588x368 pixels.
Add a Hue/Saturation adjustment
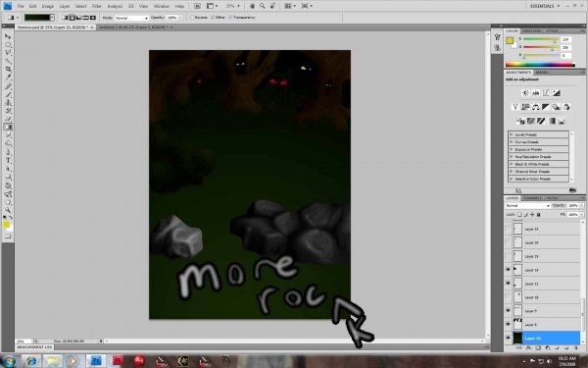[525, 107]
